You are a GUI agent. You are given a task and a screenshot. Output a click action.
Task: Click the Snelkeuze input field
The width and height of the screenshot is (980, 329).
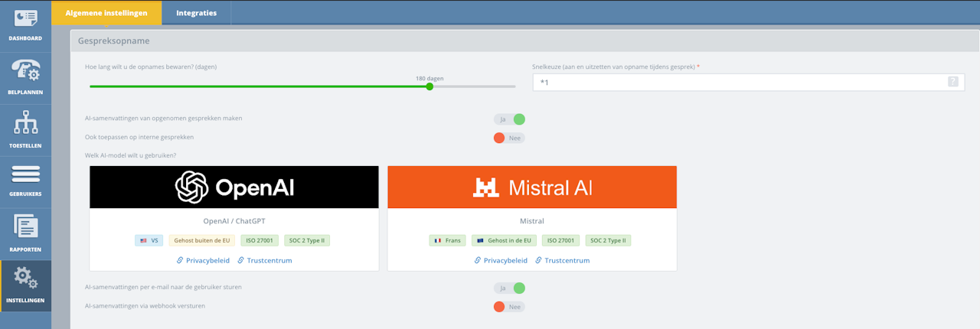tap(748, 82)
